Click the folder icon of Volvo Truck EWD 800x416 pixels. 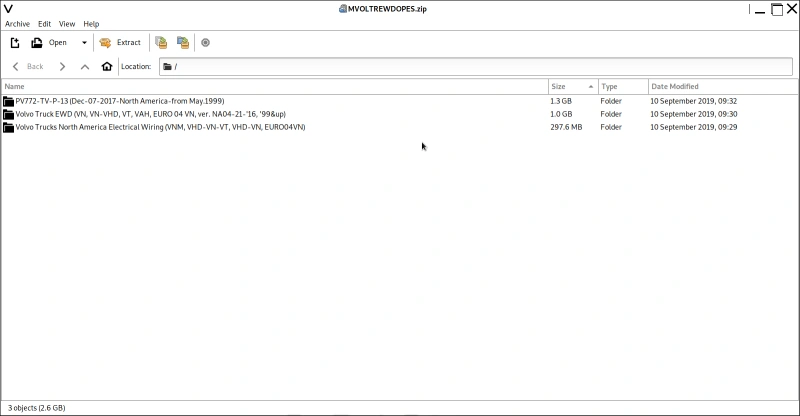8,114
